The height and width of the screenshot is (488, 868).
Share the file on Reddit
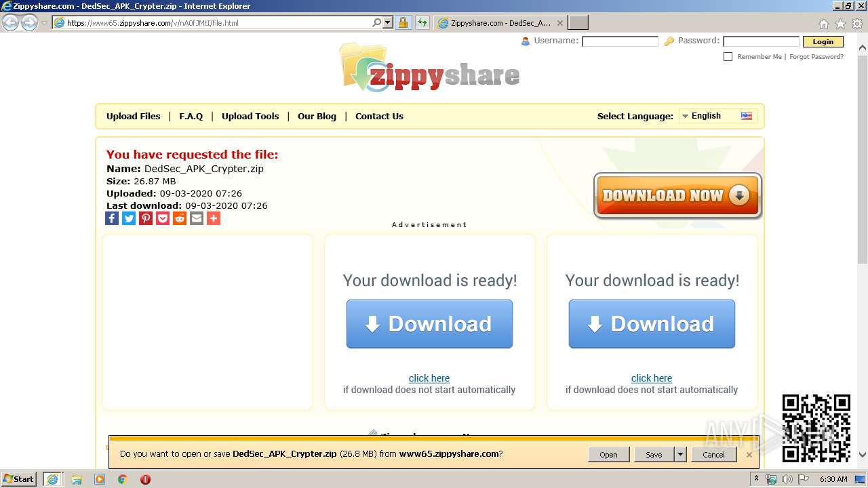tap(180, 218)
